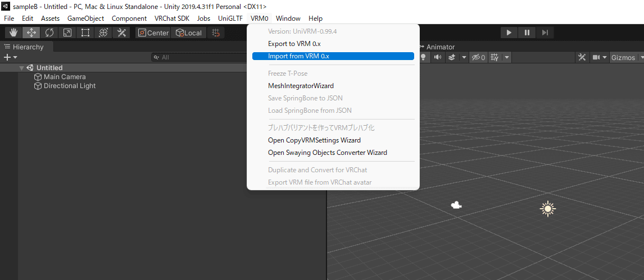Image resolution: width=644 pixels, height=280 pixels.
Task: Open the Hierarchy search filter magnifier dropdown
Action: coord(156,57)
